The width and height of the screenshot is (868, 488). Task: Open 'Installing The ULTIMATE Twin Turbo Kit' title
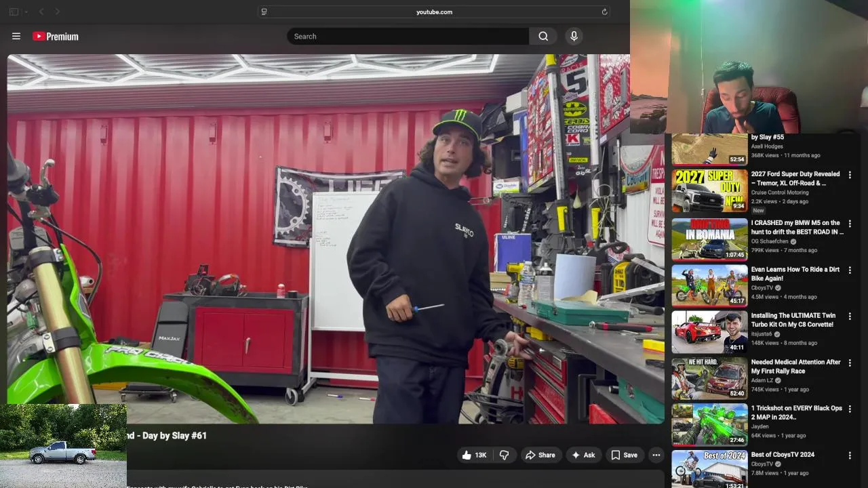click(x=793, y=320)
